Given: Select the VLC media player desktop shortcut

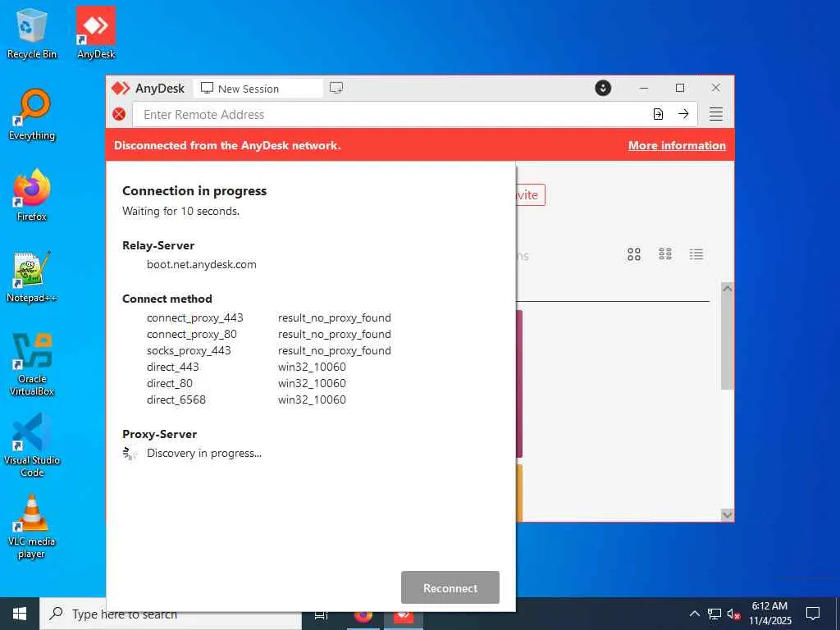Looking at the screenshot, I should (32, 527).
